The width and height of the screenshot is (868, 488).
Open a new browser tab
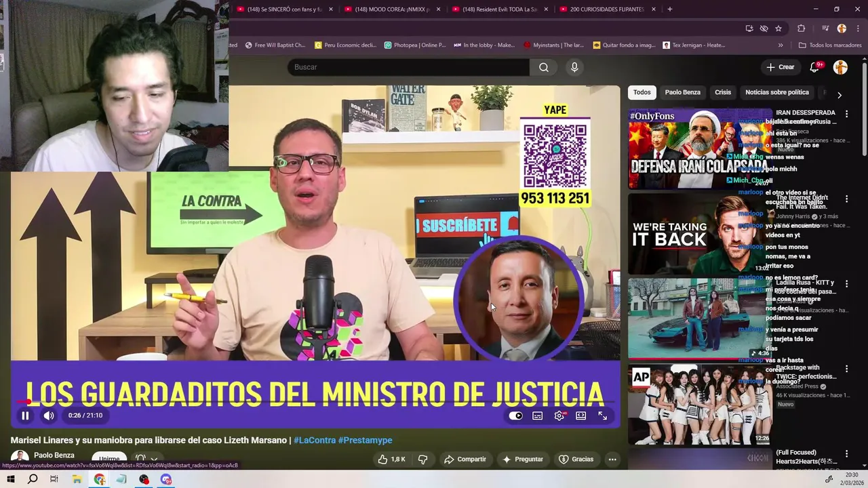coord(670,9)
